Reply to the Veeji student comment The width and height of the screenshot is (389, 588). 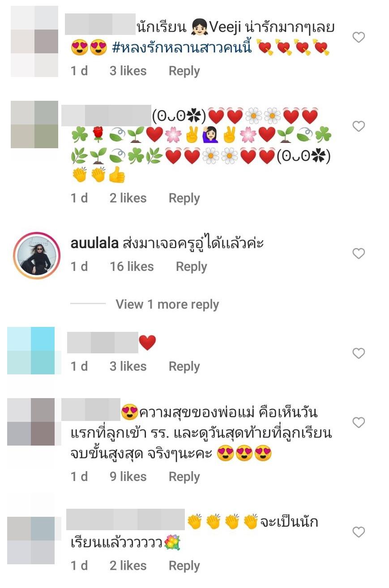(184, 71)
